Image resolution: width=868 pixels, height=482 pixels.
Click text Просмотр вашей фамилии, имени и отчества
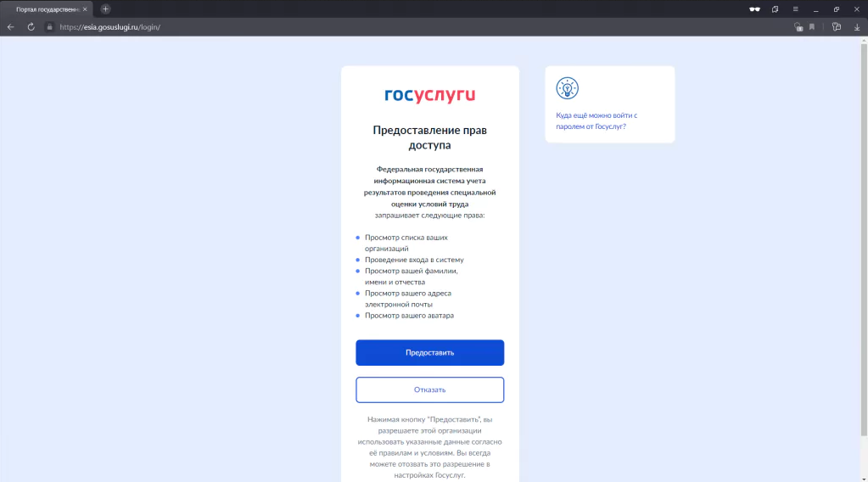(x=412, y=276)
